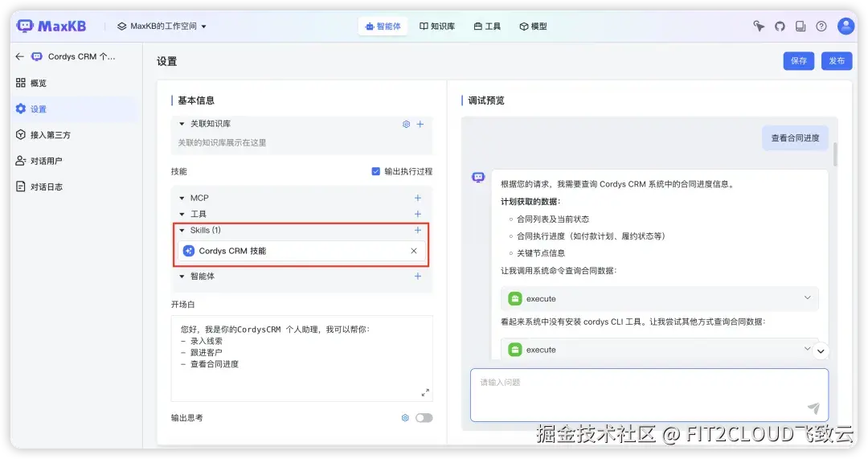Open 输出思考 settings gear
Screen dimensions: 868x459
[405, 417]
